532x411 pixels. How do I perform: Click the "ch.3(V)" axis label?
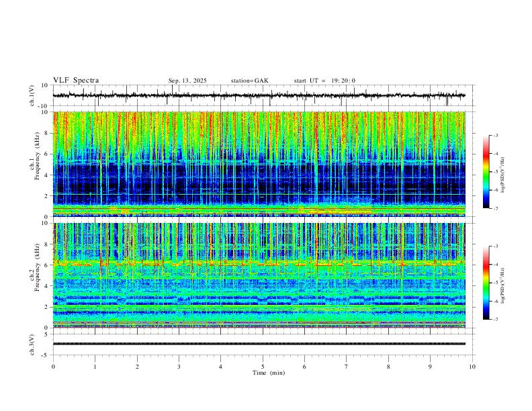(x=32, y=345)
